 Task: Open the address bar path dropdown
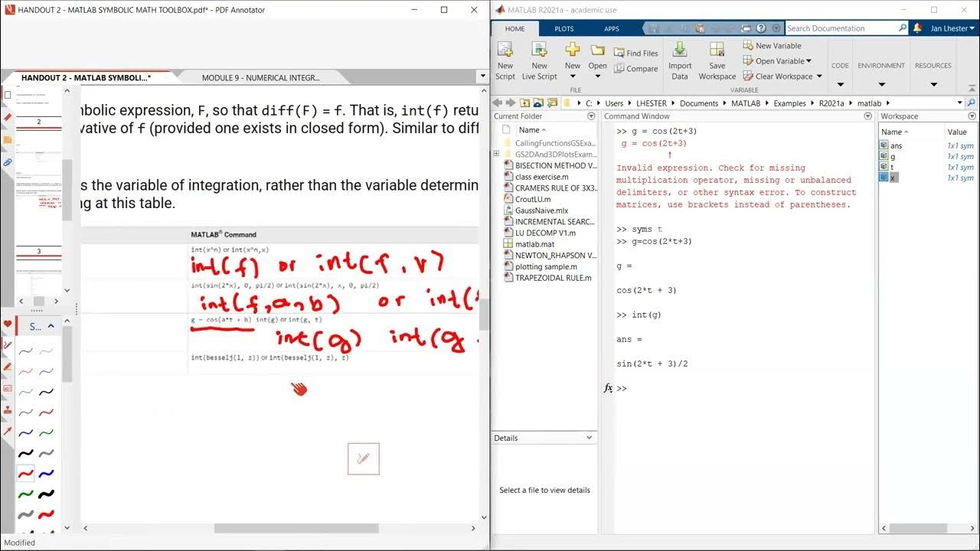point(959,103)
